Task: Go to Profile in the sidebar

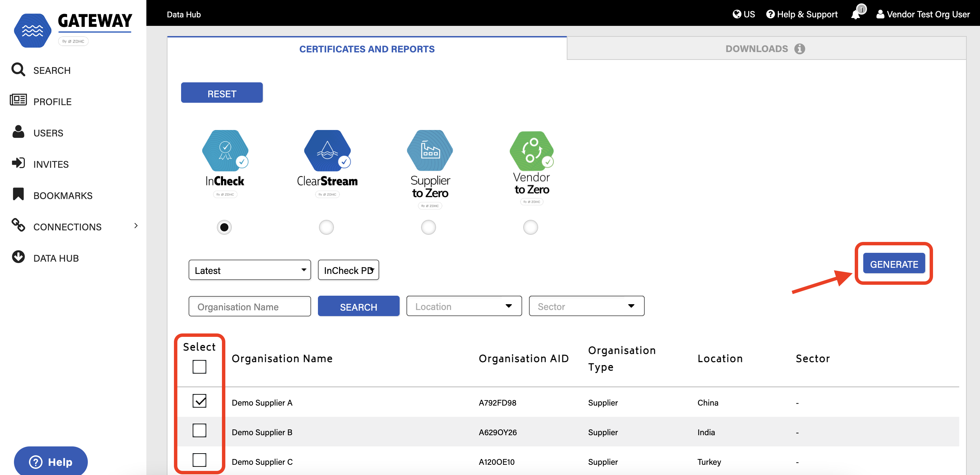Action: pyautogui.click(x=52, y=101)
